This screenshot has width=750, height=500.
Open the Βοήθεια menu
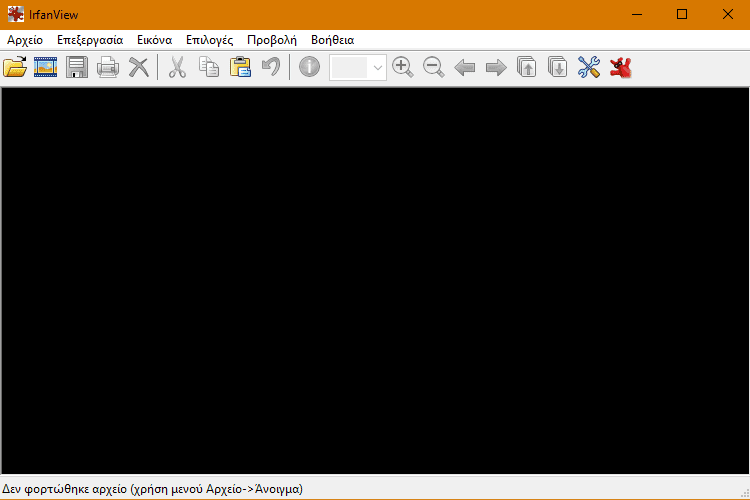click(x=332, y=40)
